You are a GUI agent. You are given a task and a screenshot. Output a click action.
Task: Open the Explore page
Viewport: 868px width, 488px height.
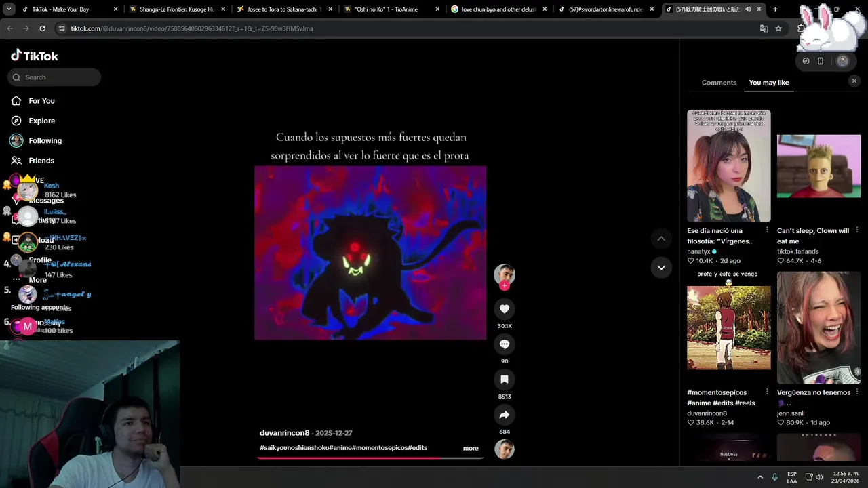point(41,121)
